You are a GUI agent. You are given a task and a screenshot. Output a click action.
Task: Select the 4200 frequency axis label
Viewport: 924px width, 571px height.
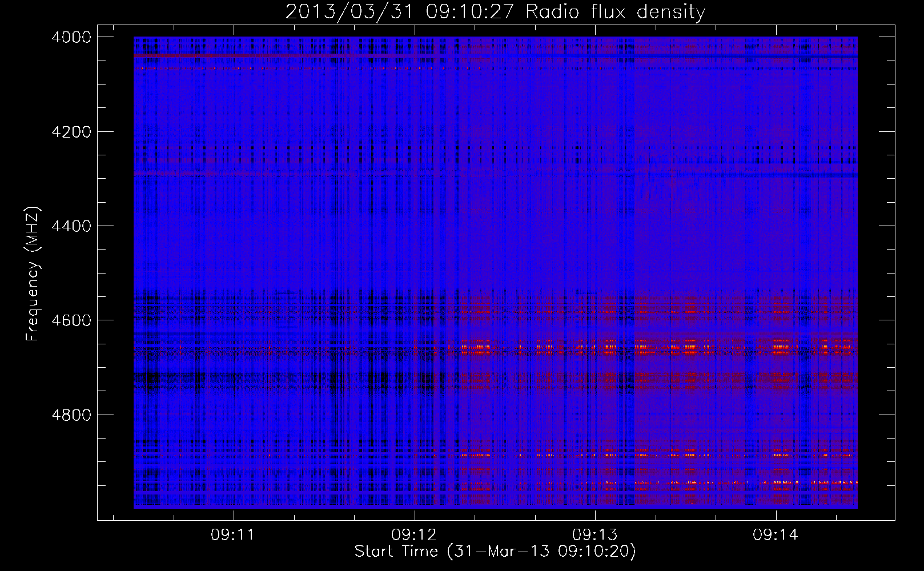tap(71, 132)
